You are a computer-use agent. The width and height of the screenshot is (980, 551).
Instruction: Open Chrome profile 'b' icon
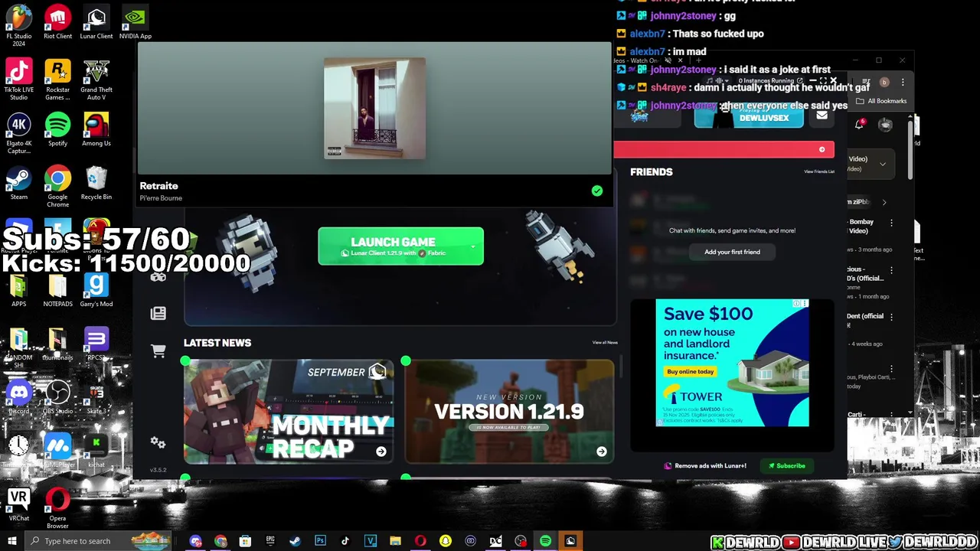884,82
